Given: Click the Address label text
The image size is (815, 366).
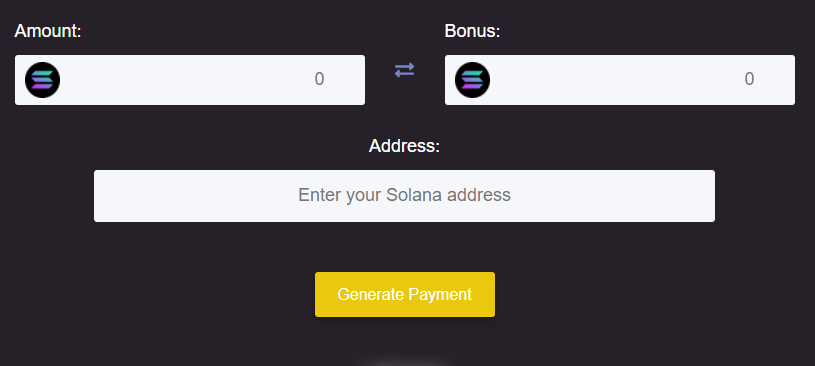Looking at the screenshot, I should pyautogui.click(x=404, y=146).
